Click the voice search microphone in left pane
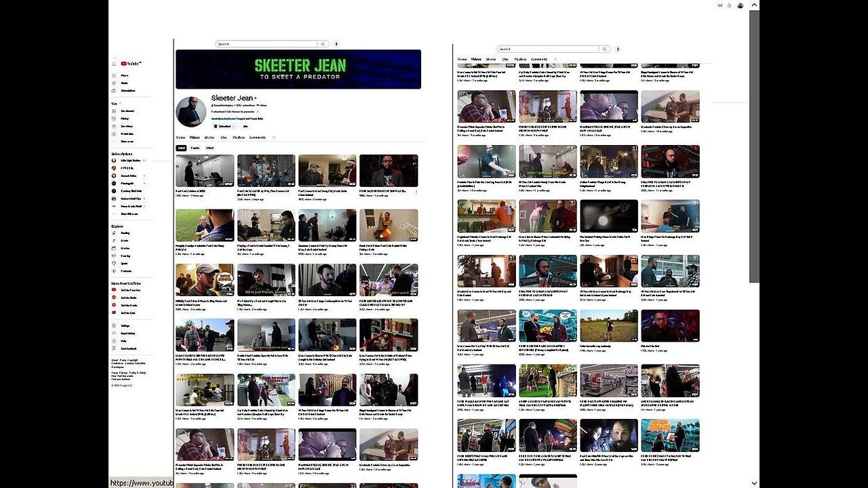This screenshot has width=868, height=488. point(336,44)
